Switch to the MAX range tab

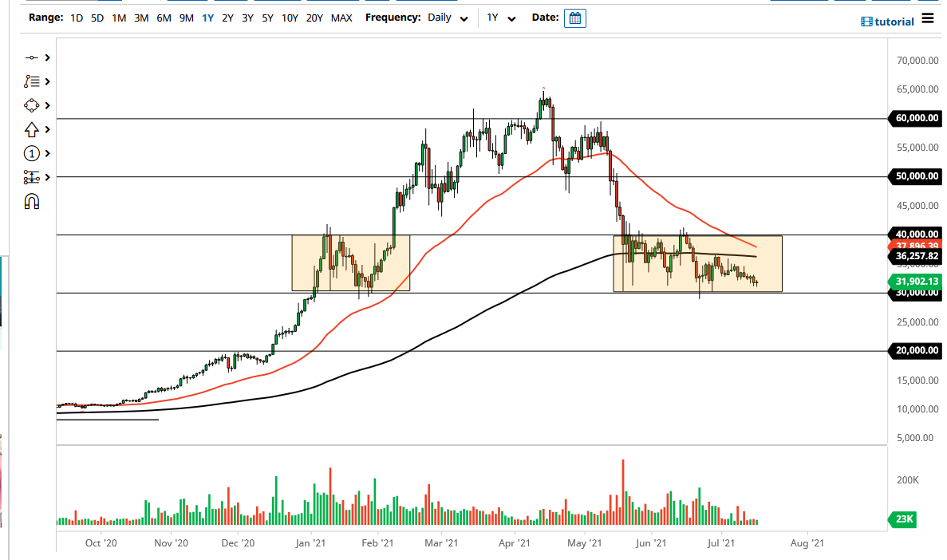(x=341, y=17)
